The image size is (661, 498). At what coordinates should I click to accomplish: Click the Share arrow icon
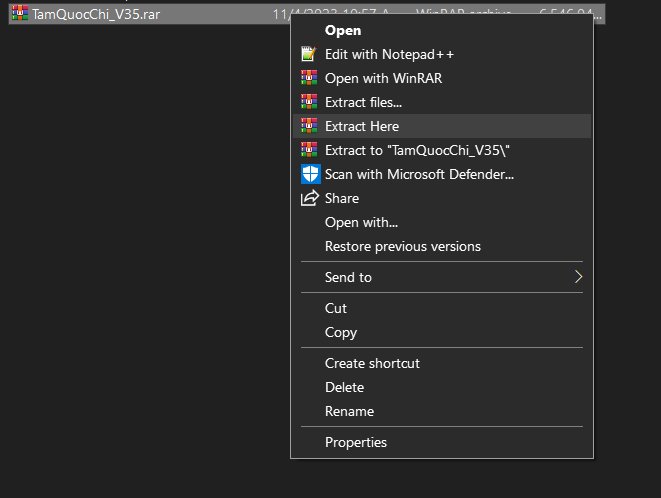[x=310, y=198]
